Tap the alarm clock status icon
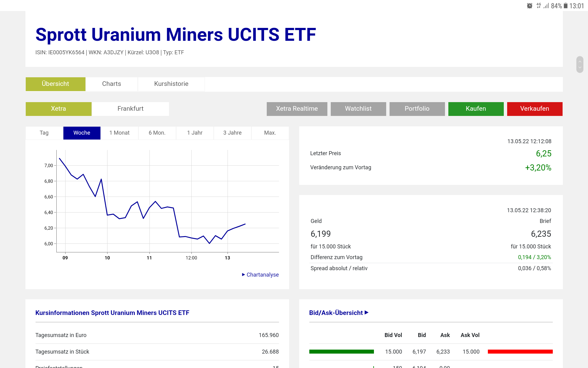This screenshot has width=588, height=368. (530, 6)
